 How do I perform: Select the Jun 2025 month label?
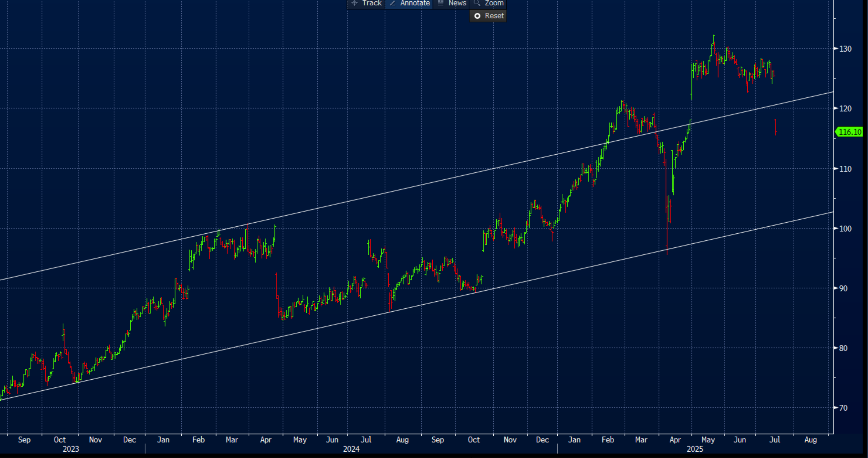[x=740, y=440]
